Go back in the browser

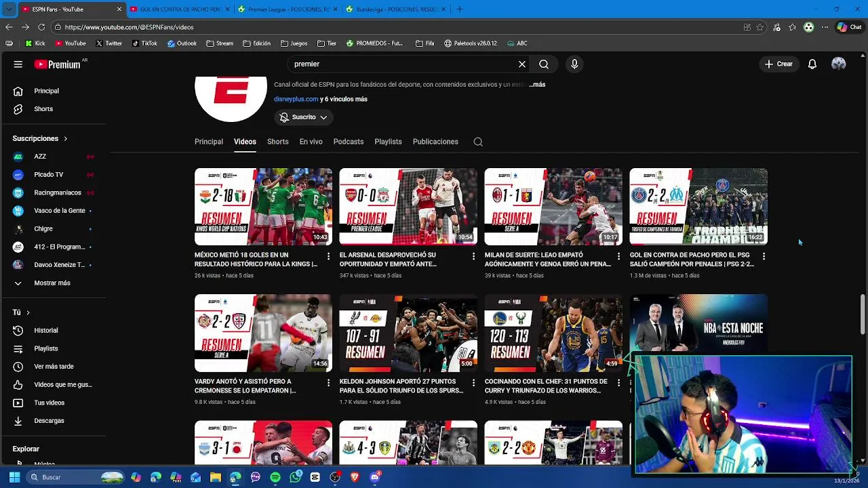coord(9,27)
